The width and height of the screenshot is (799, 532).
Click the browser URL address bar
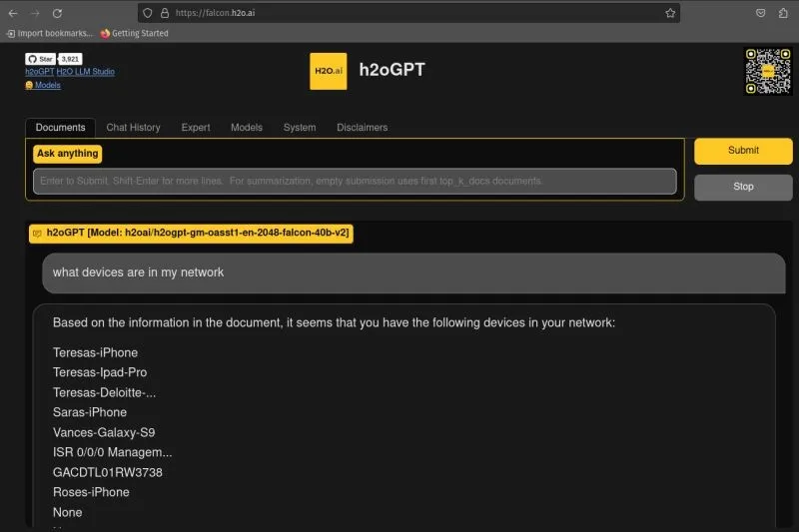coord(407,13)
